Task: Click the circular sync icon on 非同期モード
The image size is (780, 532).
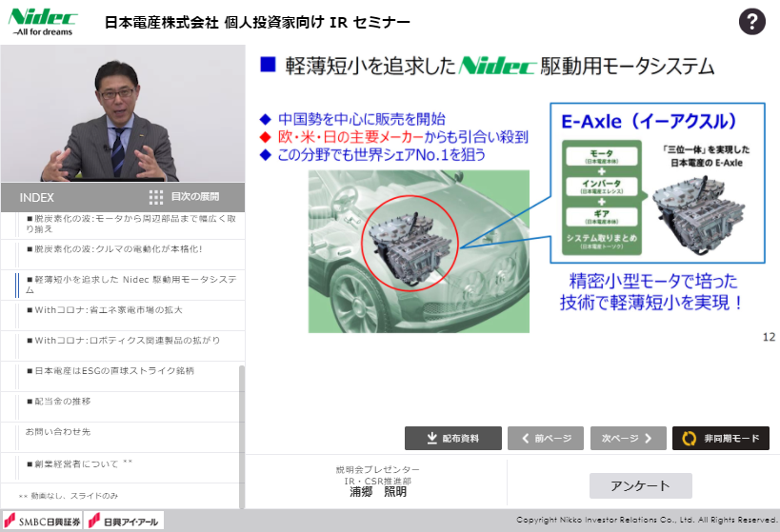Action: point(689,439)
